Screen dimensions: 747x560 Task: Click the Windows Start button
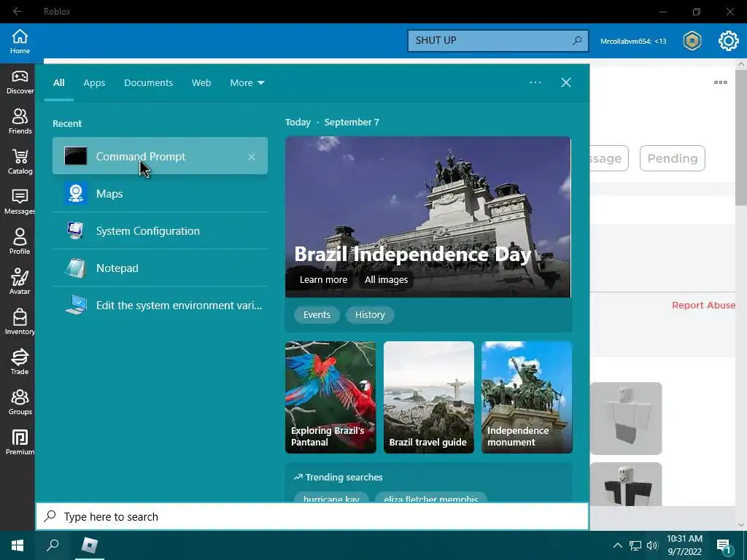click(x=18, y=545)
